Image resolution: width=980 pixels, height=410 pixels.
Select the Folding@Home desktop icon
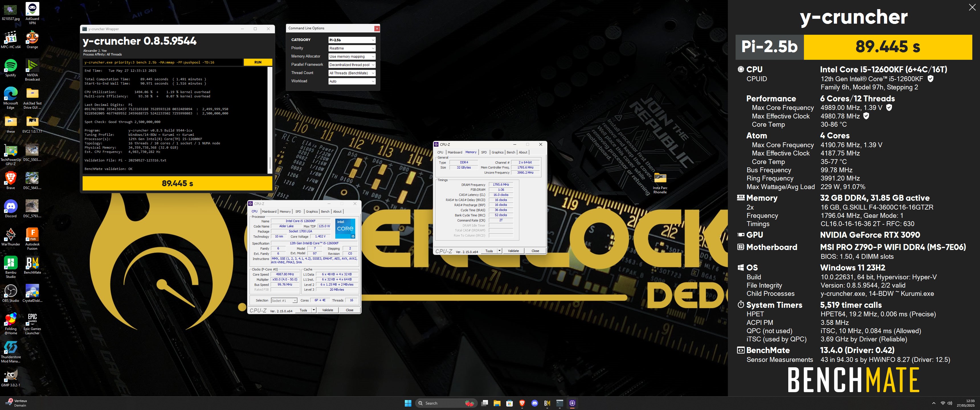pos(11,324)
